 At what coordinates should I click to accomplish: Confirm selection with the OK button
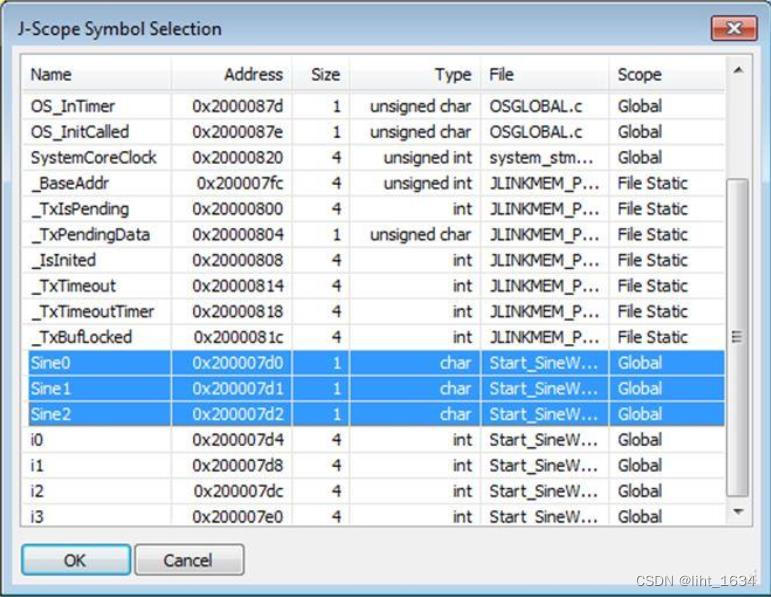click(x=76, y=560)
